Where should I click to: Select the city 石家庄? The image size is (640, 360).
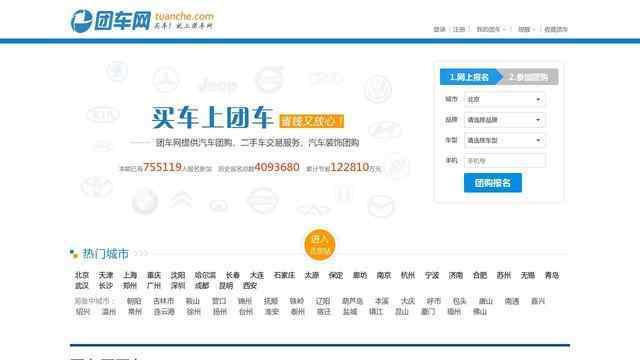coord(284,276)
